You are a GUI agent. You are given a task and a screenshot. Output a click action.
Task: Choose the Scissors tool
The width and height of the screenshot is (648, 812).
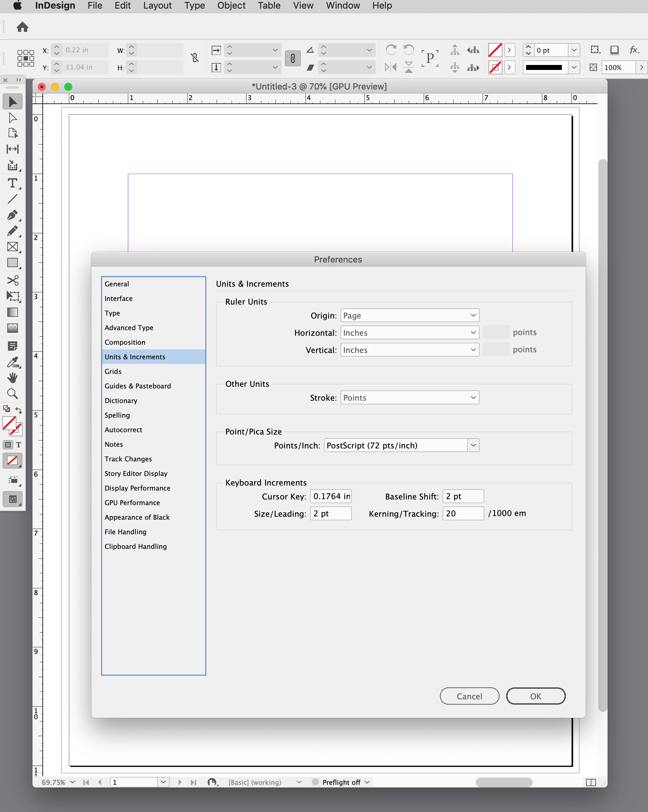[13, 280]
